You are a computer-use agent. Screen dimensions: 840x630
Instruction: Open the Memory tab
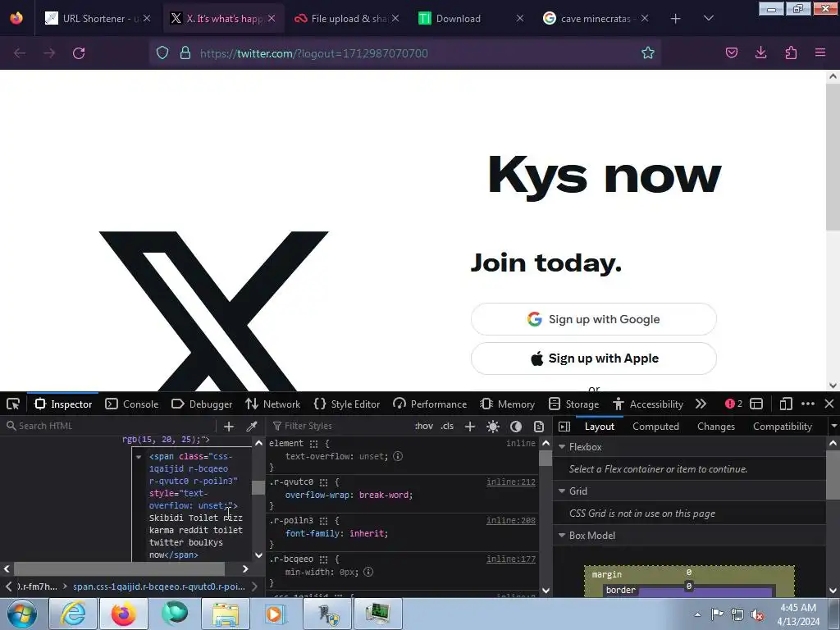click(507, 404)
